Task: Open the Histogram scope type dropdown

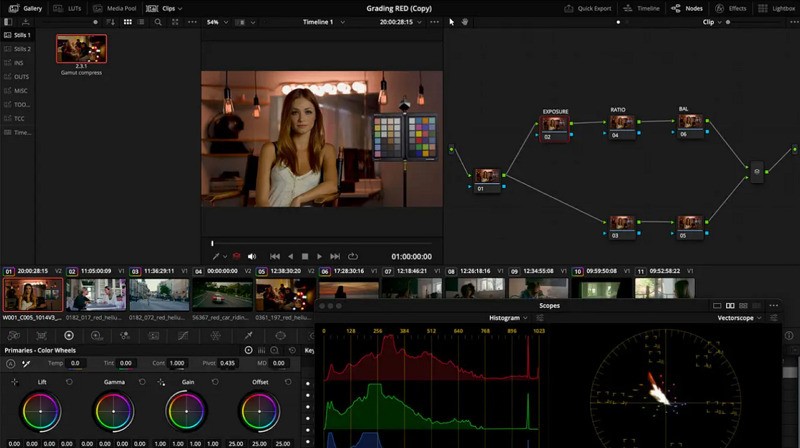Action: click(512, 318)
